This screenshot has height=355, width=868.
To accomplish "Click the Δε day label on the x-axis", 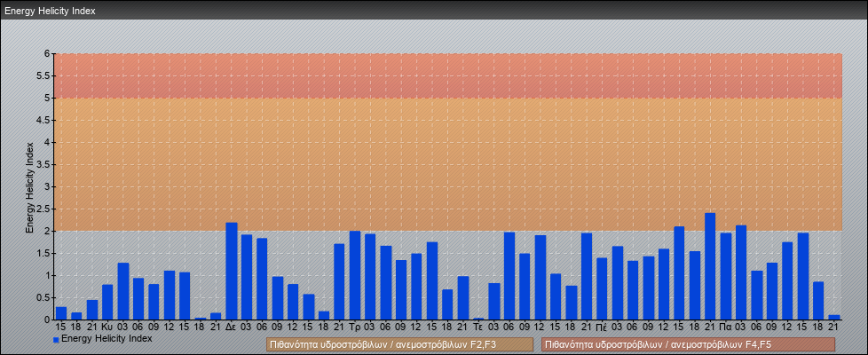I will click(231, 327).
